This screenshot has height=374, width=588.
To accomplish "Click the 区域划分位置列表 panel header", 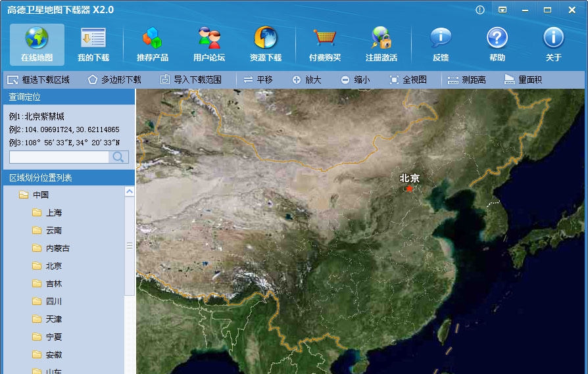I will (x=69, y=177).
